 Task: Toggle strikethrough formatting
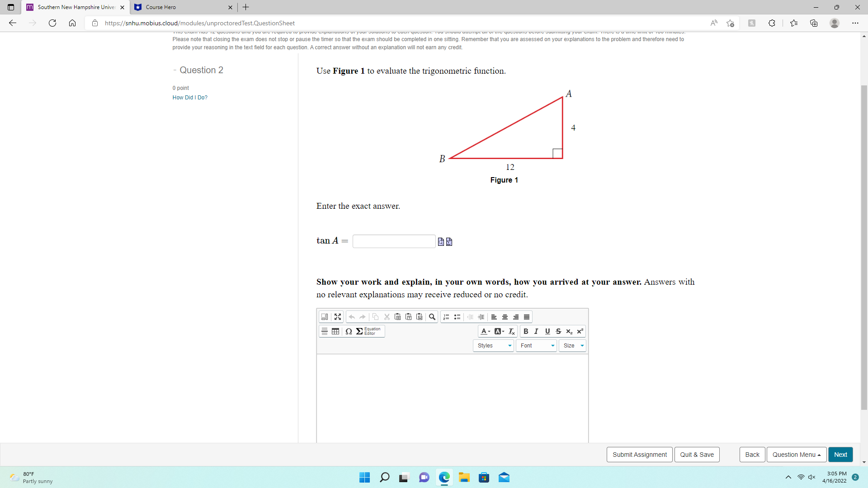(x=558, y=331)
